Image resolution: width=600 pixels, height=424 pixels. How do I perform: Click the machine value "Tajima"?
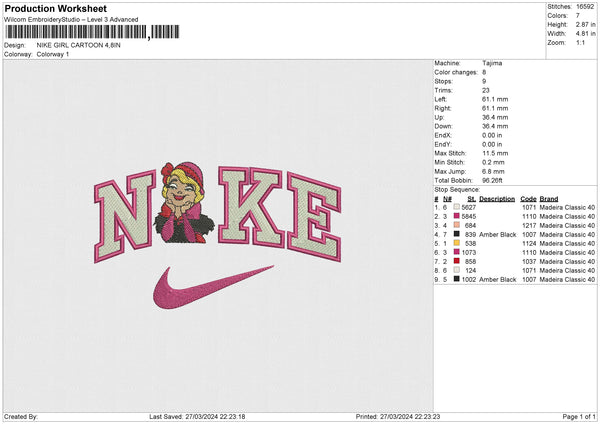coord(492,63)
